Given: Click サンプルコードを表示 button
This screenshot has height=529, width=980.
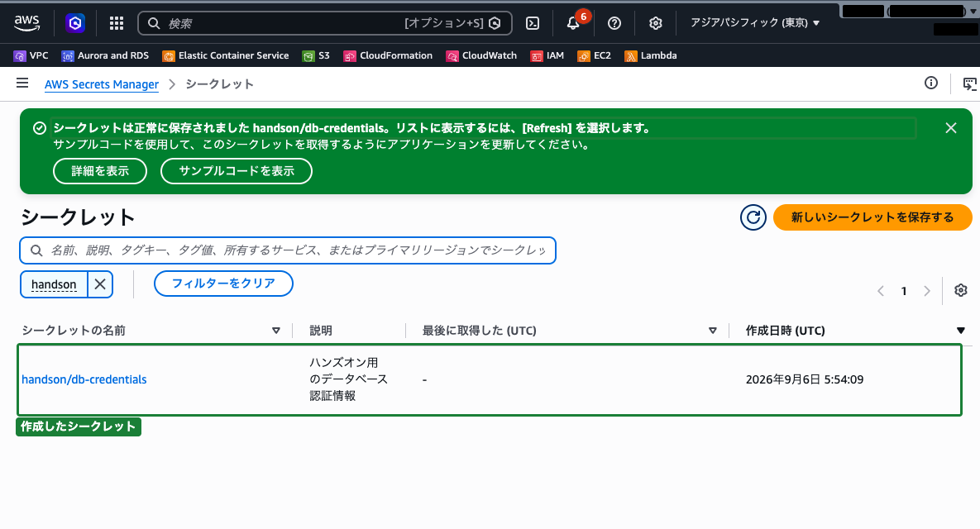Looking at the screenshot, I should pos(237,171).
